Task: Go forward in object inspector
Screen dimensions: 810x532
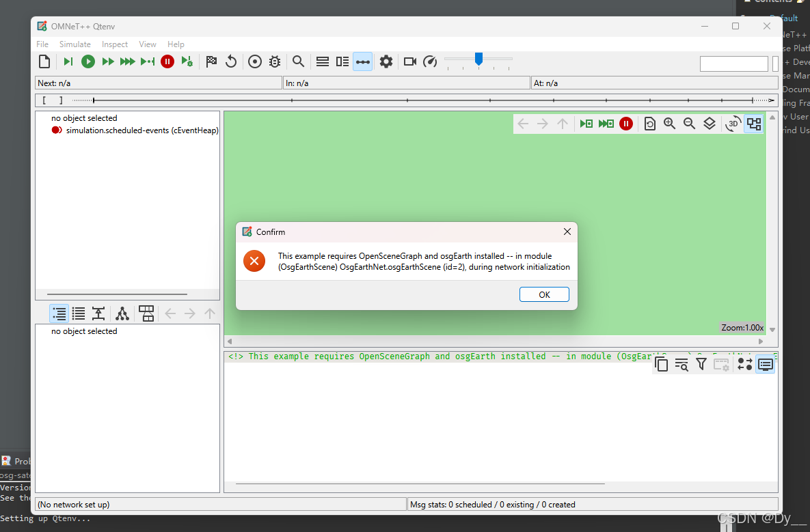Action: click(189, 313)
